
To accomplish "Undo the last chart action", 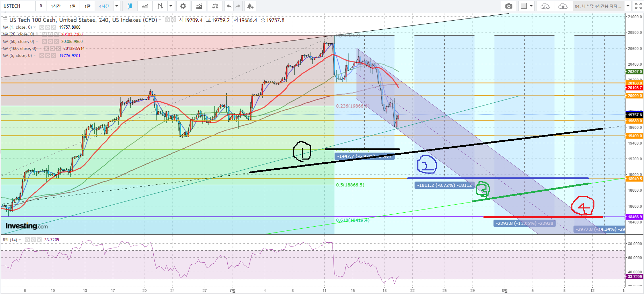I will (229, 6).
